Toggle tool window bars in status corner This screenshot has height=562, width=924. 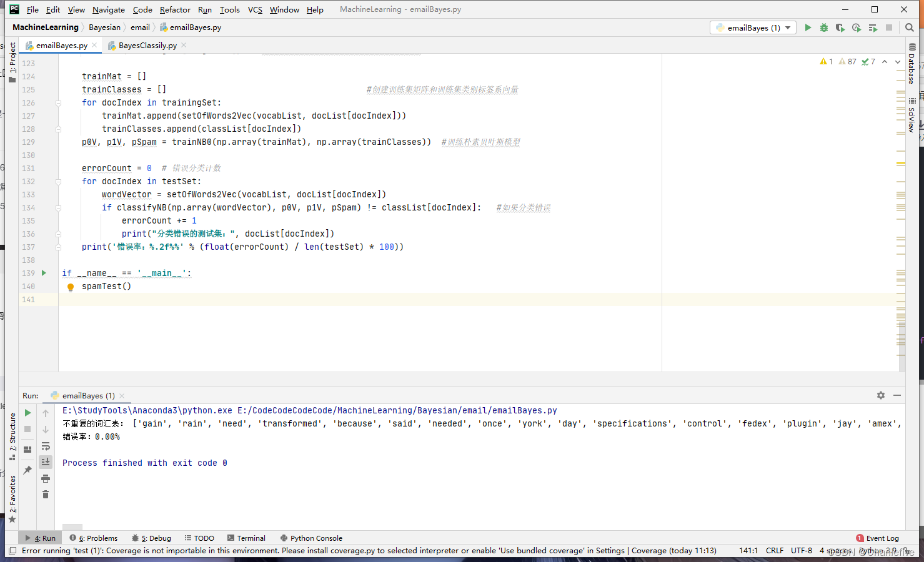click(12, 551)
